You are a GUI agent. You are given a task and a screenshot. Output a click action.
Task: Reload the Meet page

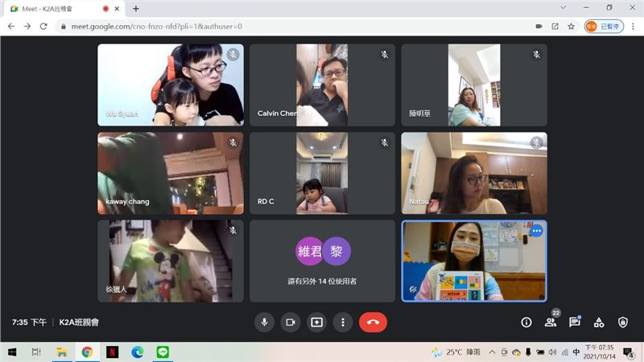[x=45, y=26]
